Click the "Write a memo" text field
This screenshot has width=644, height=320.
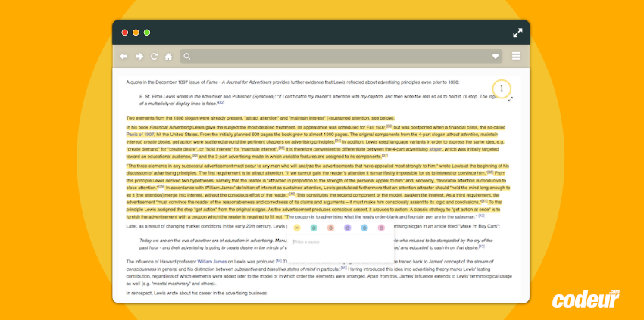coord(333,242)
